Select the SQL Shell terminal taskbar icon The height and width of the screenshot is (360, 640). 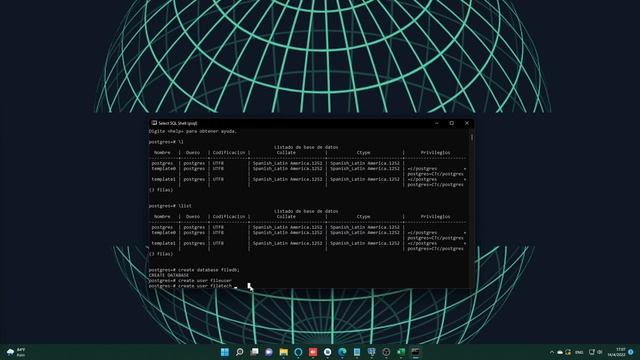coord(415,352)
